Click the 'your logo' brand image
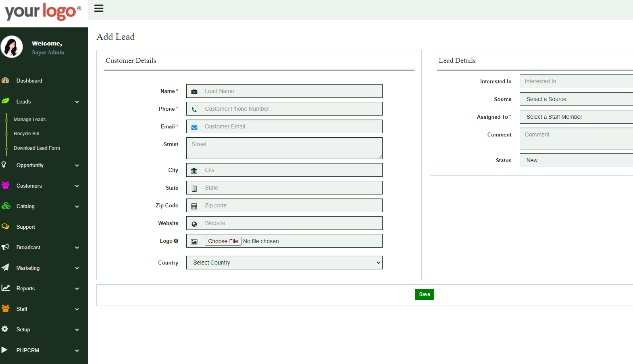Viewport: 633px width, 364px height. click(43, 12)
